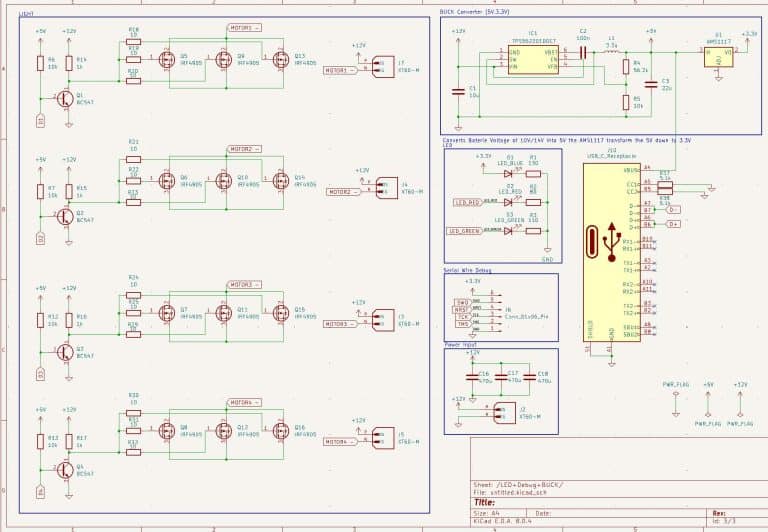Select the MOTOR3 label beside connector J3
Screen dimensions: 768x532
(x=336, y=324)
